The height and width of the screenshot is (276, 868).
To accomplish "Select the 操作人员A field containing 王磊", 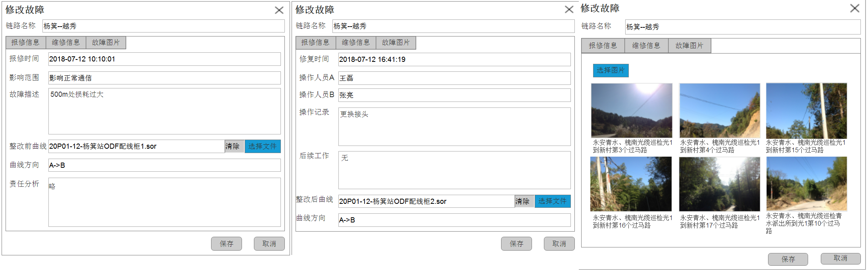I will [x=454, y=78].
